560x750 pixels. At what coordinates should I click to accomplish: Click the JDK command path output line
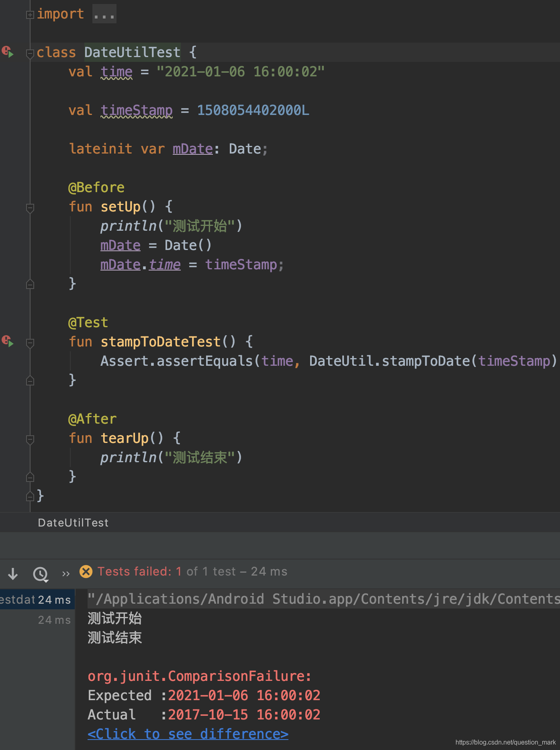[323, 599]
